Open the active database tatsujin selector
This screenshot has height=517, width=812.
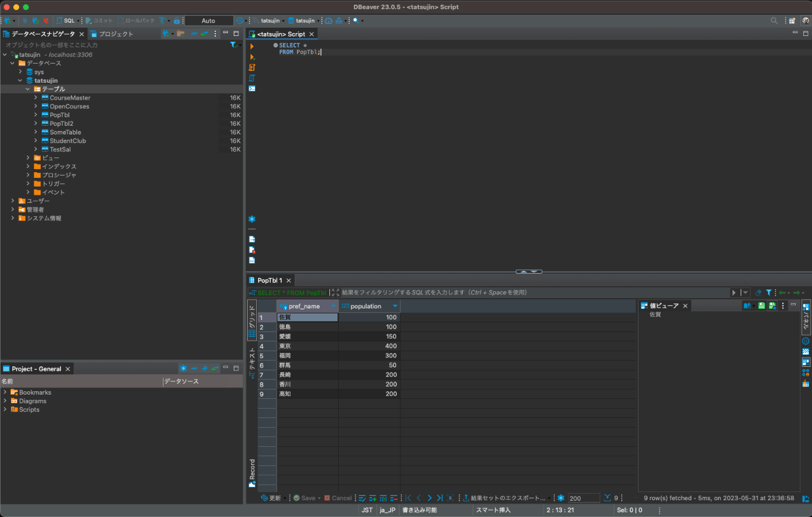(304, 20)
